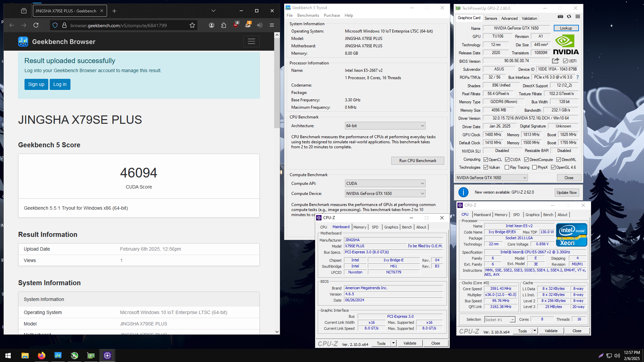Click the GPU-Z Lookup button
The height and width of the screenshot is (362, 644).
[566, 28]
